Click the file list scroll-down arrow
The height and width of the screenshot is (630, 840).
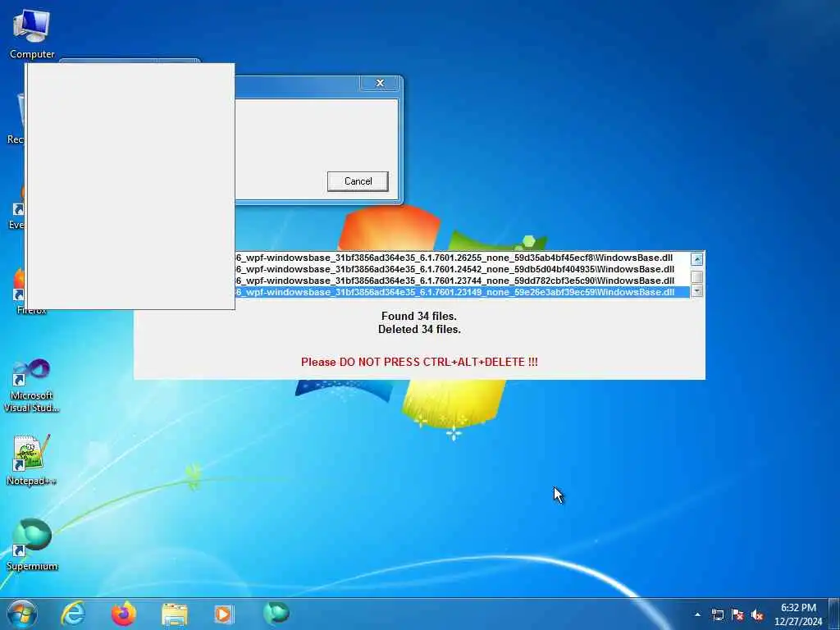click(x=697, y=291)
